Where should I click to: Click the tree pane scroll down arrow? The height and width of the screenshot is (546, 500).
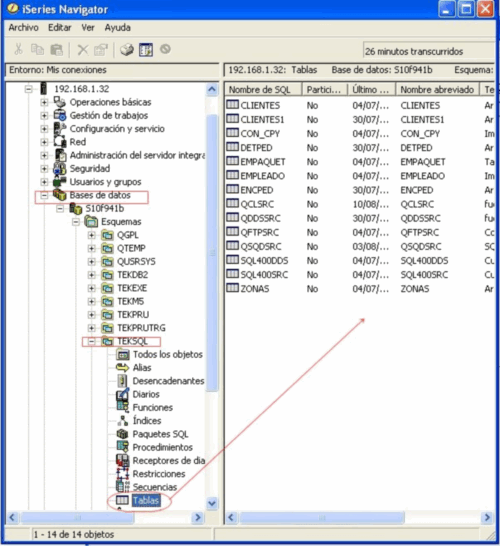[212, 503]
